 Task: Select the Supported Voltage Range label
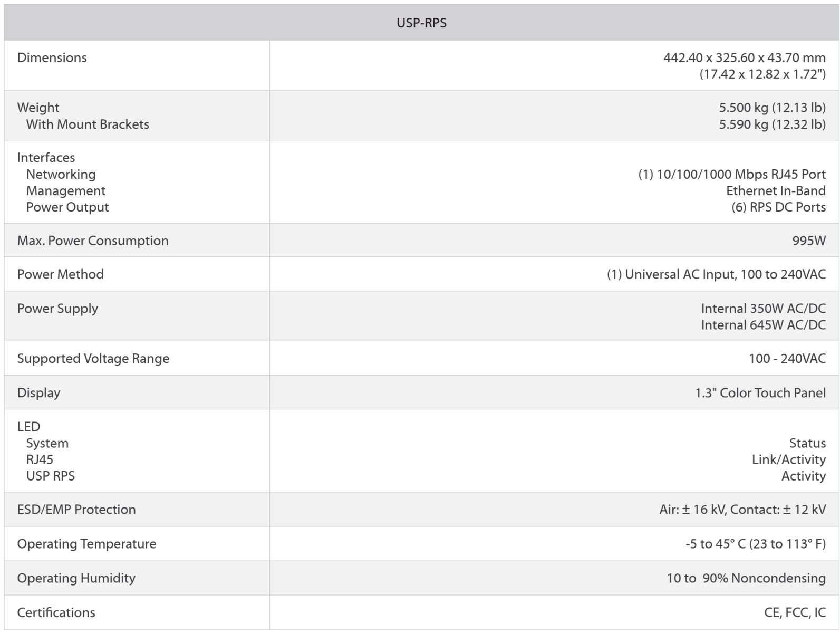(93, 359)
